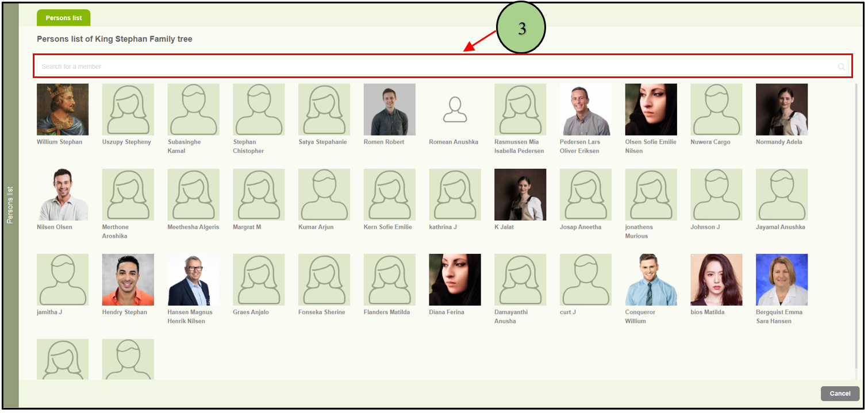Click the vertical scrollbar of the list
This screenshot has height=413, width=868.
856,230
